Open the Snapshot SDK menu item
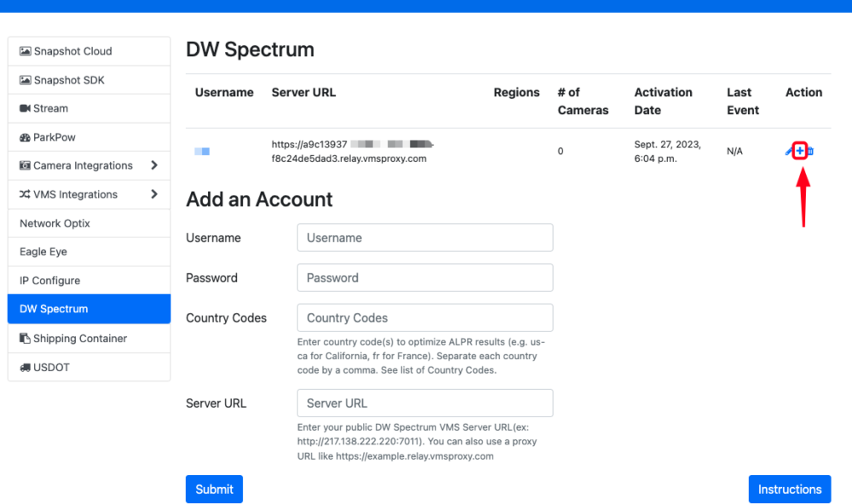Screen dimensions: 852x504 [89, 80]
